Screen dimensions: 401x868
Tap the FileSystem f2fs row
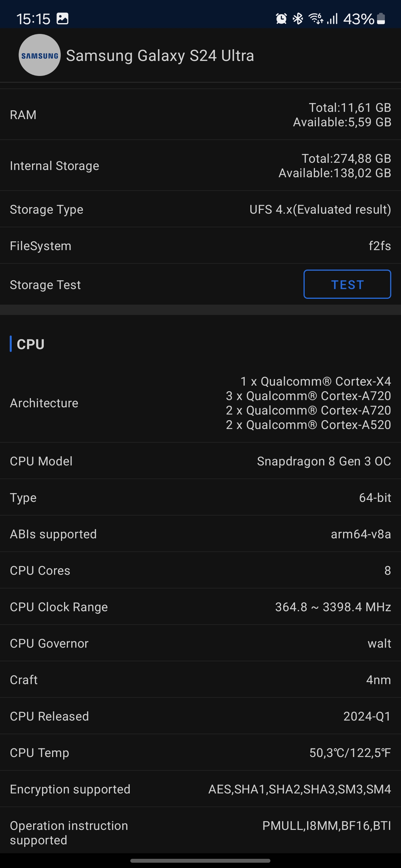(200, 246)
